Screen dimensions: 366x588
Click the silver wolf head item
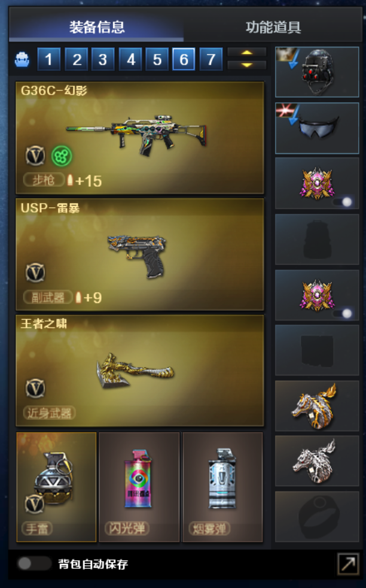317,461
